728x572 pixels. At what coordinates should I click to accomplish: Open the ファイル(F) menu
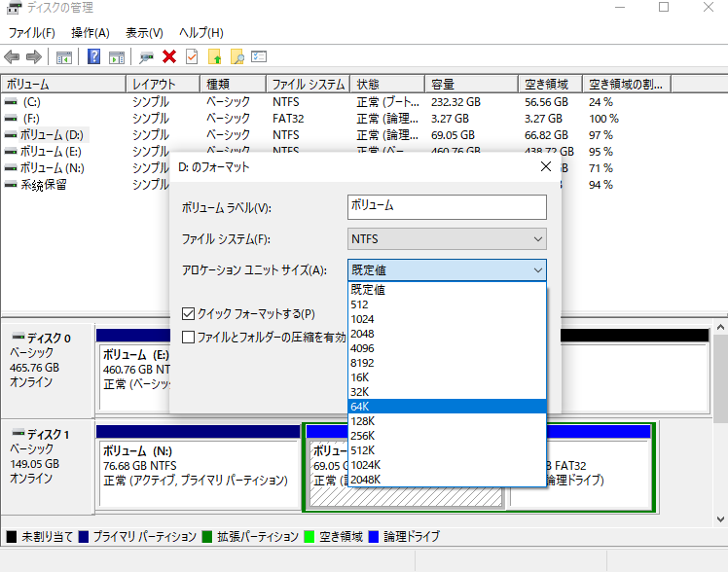[31, 33]
